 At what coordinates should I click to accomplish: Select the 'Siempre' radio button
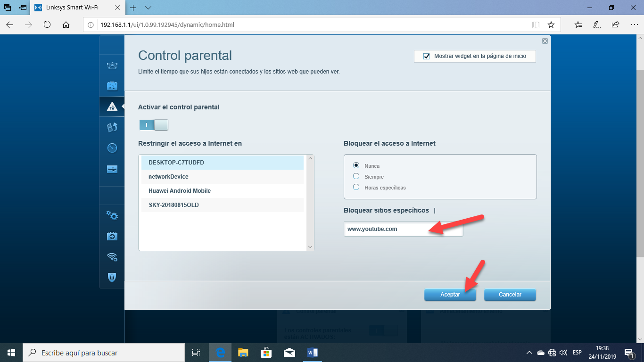tap(356, 176)
